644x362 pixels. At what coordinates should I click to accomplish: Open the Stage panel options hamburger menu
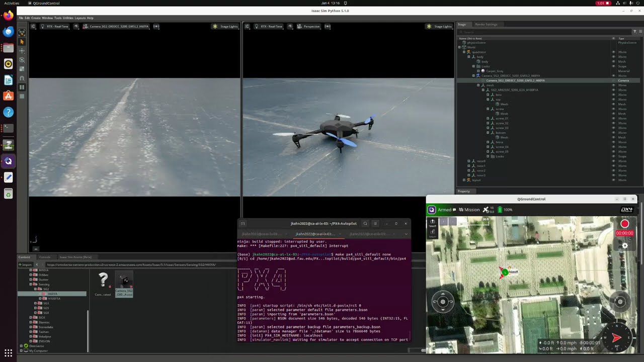tap(640, 32)
